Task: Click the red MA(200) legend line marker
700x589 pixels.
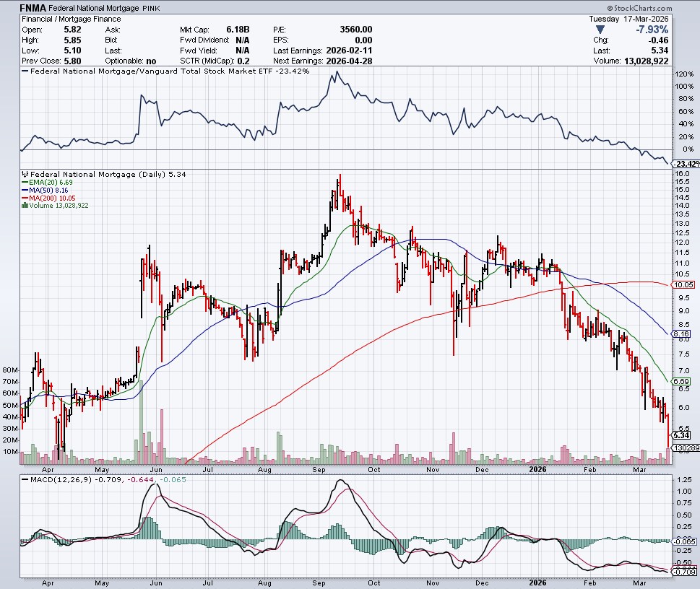Action: (26, 198)
